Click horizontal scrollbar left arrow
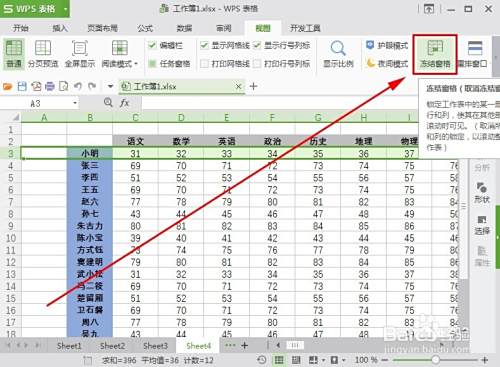The width and height of the screenshot is (500, 367). click(x=278, y=345)
